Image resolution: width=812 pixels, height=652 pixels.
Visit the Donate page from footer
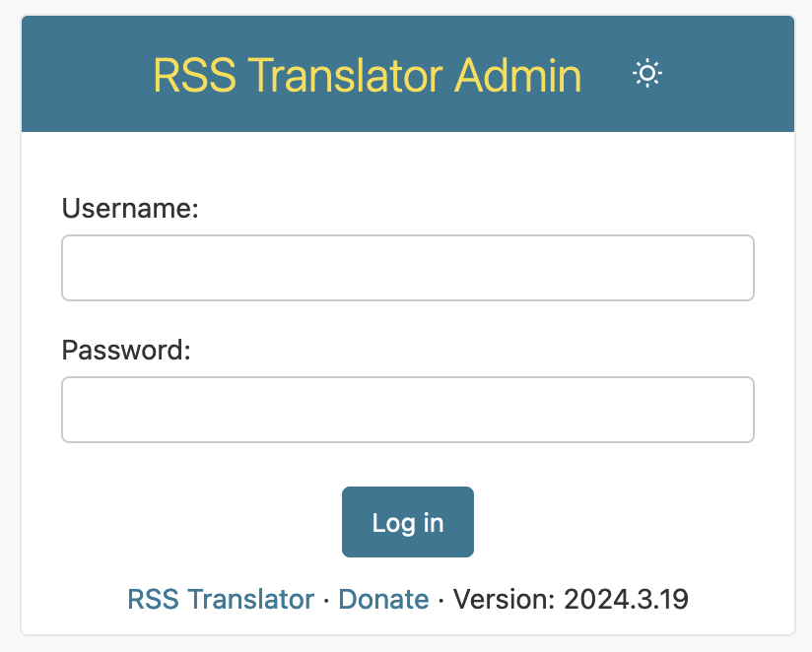[383, 599]
